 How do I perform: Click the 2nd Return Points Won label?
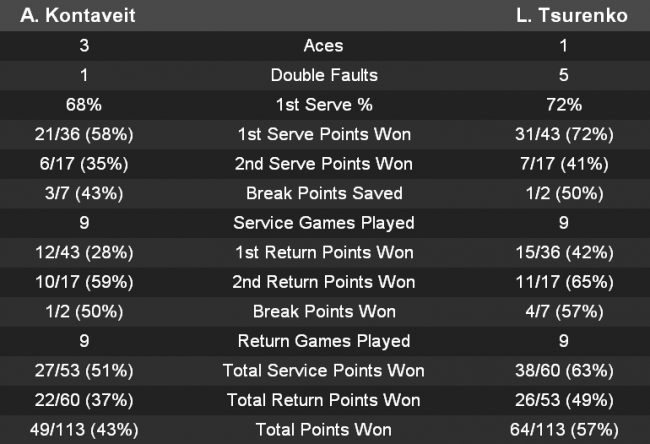(324, 282)
